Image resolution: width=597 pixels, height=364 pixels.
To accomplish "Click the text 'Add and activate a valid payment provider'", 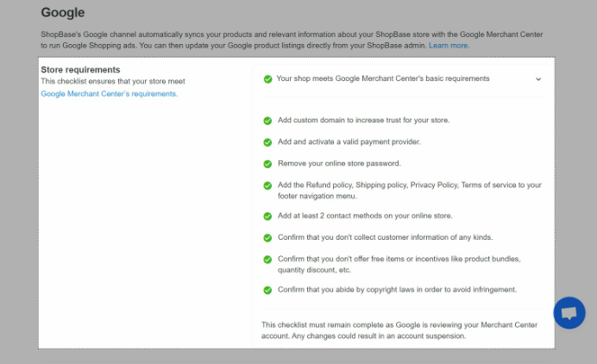I will (349, 141).
